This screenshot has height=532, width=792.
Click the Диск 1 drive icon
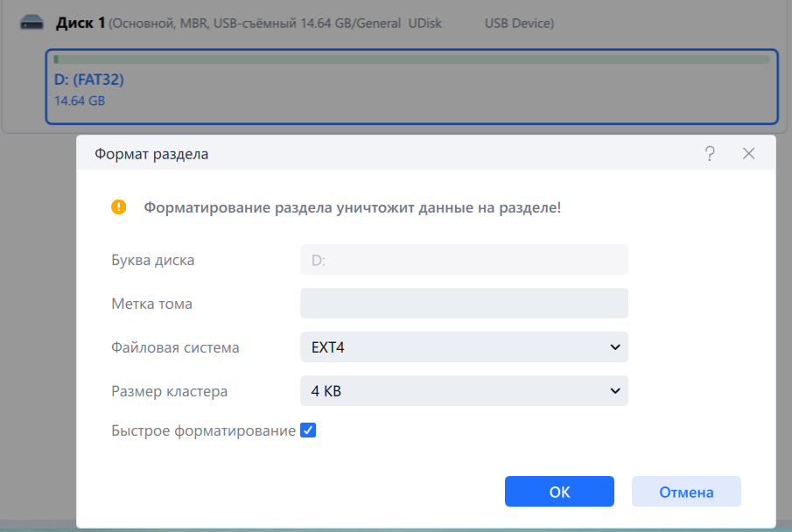click(x=31, y=23)
